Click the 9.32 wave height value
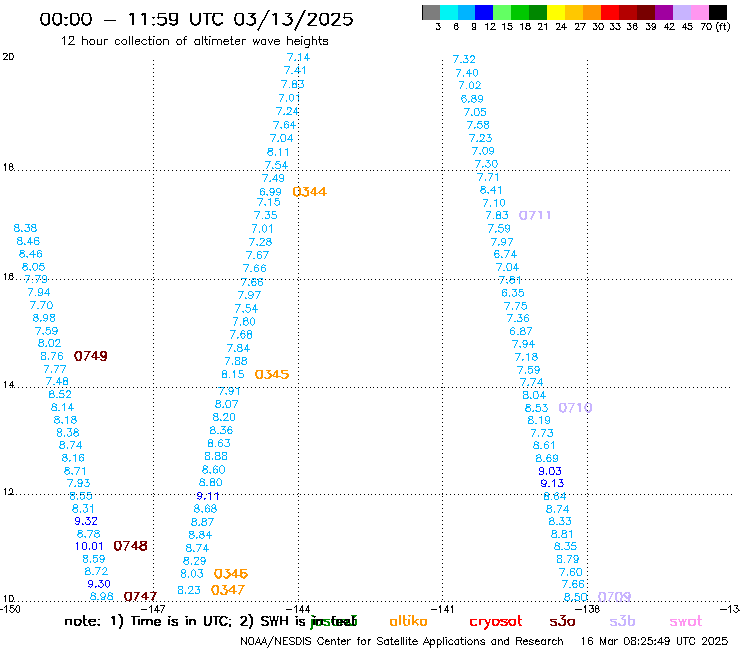Screen dimensions: 740x650 (x=86, y=521)
